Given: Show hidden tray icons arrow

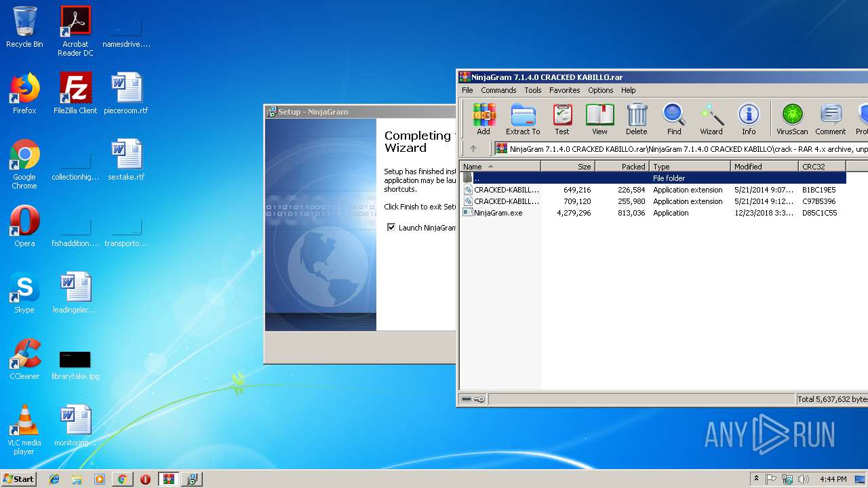Looking at the screenshot, I should tap(756, 479).
